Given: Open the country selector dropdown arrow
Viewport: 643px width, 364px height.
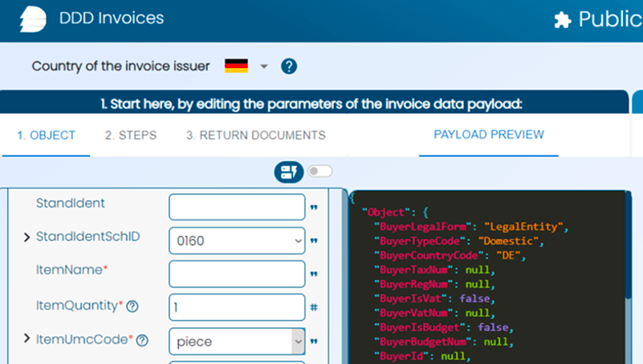Looking at the screenshot, I should click(264, 67).
